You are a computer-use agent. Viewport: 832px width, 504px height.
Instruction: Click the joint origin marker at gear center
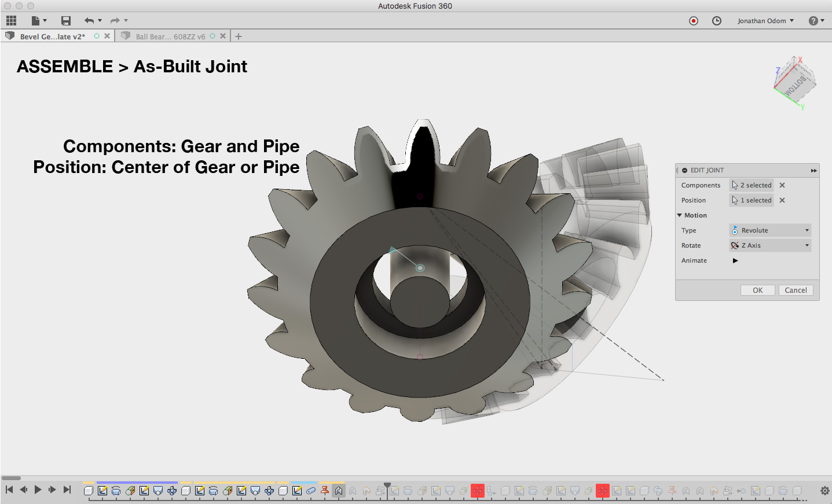click(x=420, y=268)
